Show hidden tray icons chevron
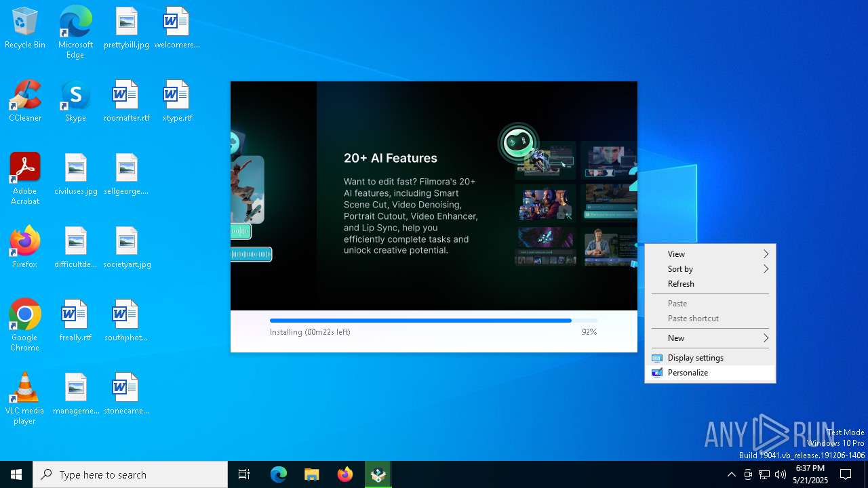 [x=731, y=474]
